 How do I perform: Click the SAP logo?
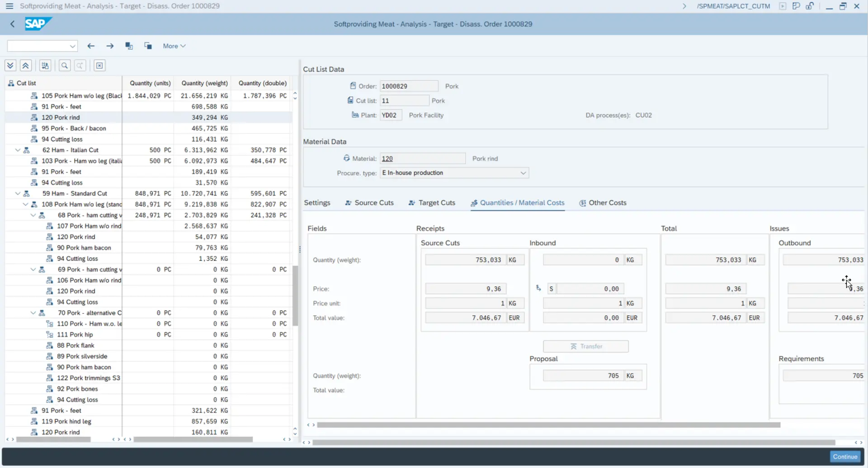[x=38, y=23]
